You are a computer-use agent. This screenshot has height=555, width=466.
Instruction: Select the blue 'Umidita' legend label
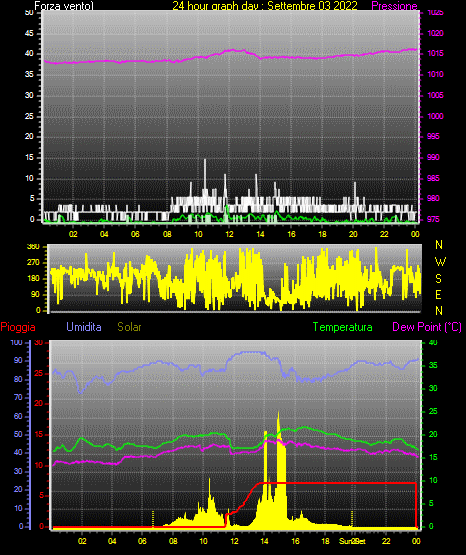[x=84, y=327]
